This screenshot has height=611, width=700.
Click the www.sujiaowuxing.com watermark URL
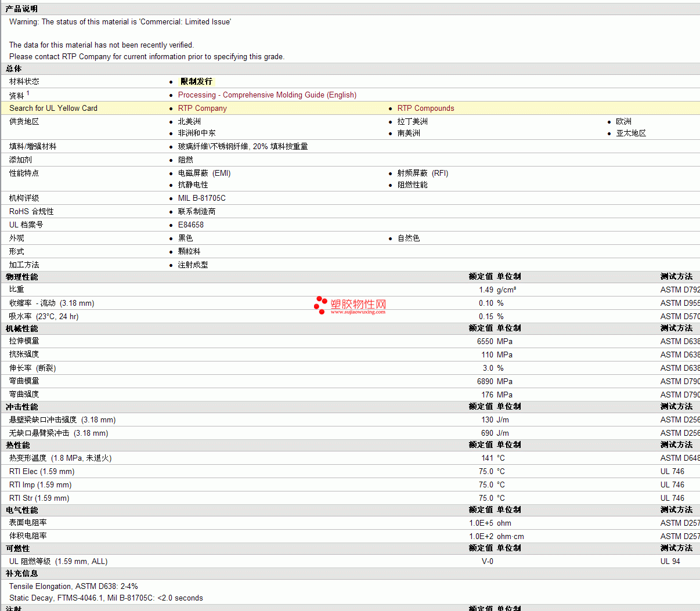358,312
